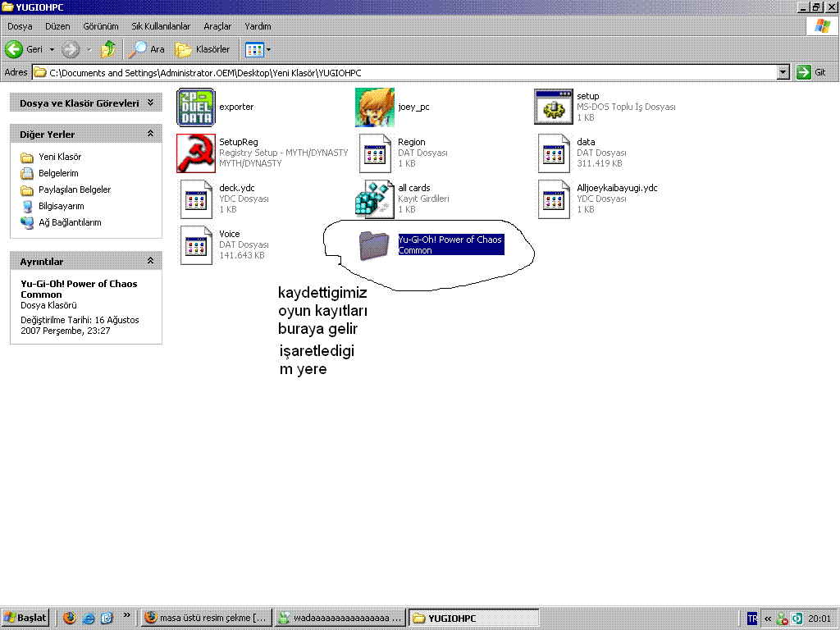Select the deck.ydc file icon
Image resolution: width=840 pixels, height=630 pixels.
point(196,199)
